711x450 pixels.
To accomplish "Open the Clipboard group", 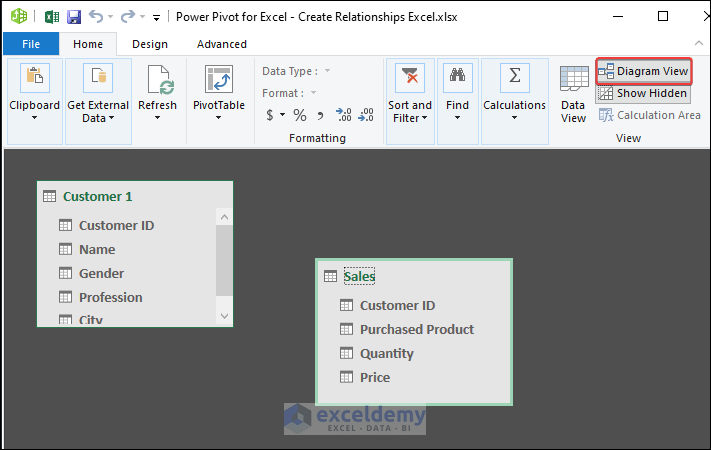I will click(x=34, y=101).
